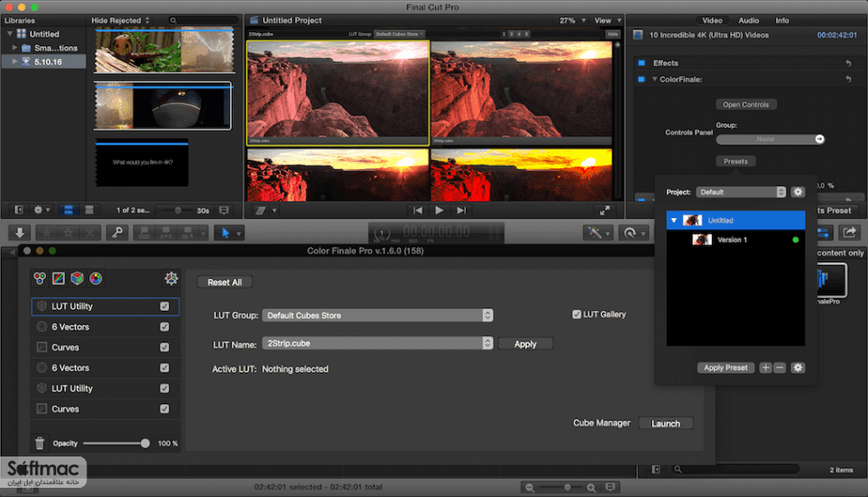Click the Reset All button

[x=224, y=282]
